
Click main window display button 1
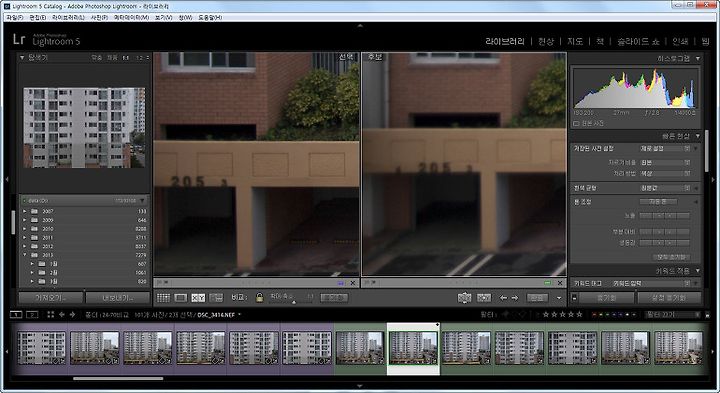click(x=16, y=314)
